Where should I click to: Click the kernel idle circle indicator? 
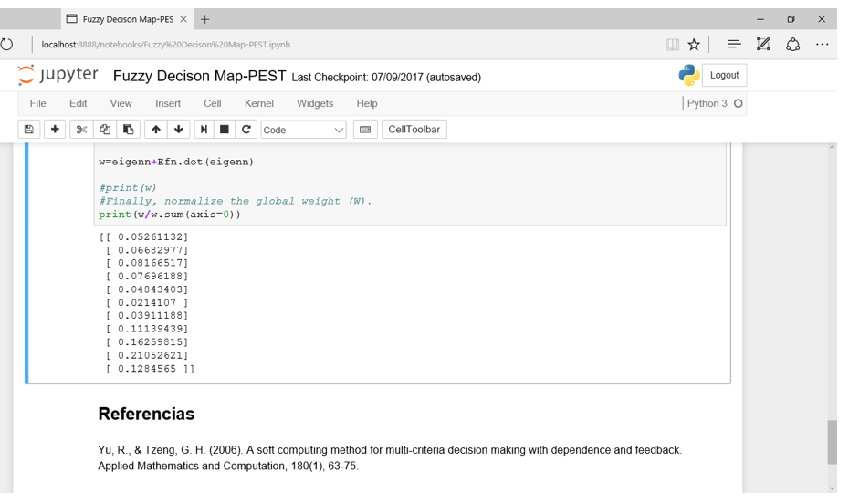point(738,103)
